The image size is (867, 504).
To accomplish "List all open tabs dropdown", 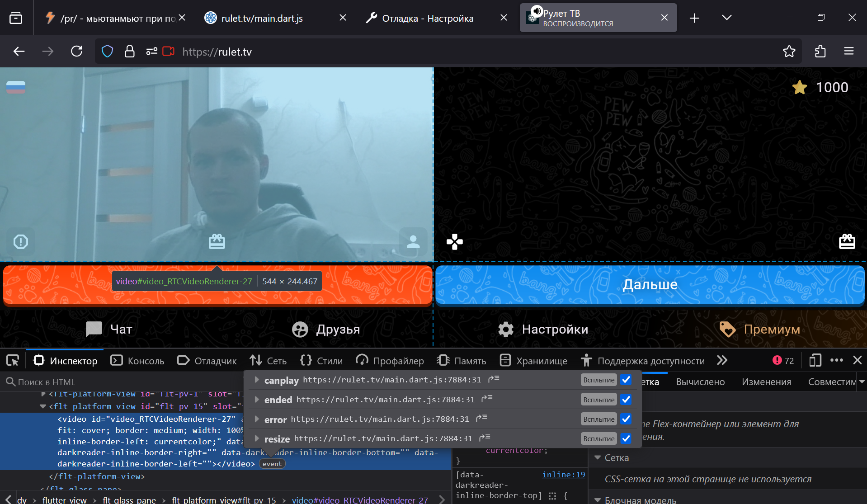I will coord(727,18).
